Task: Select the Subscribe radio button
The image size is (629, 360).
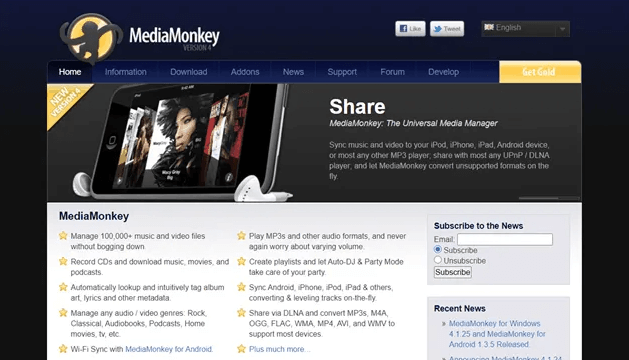Action: coord(438,250)
